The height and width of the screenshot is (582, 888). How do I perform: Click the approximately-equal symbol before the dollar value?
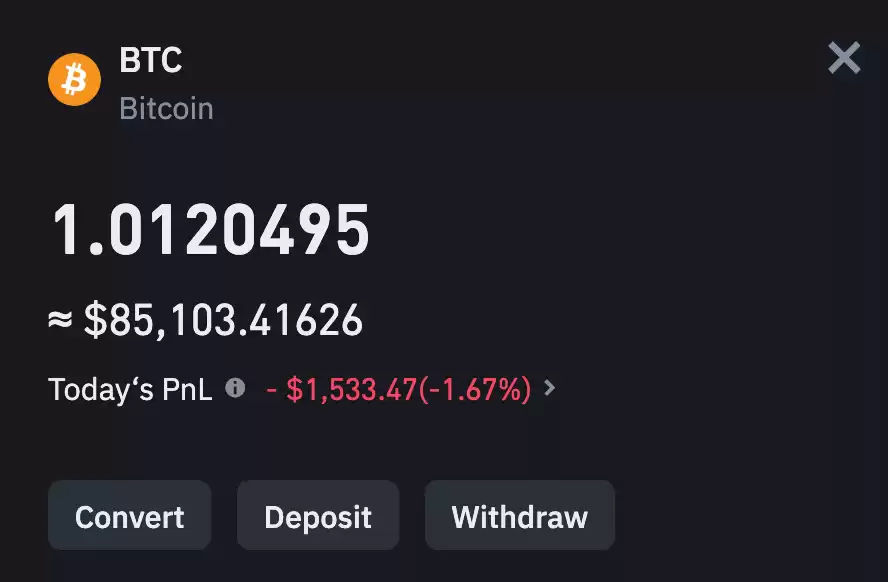pyautogui.click(x=60, y=319)
